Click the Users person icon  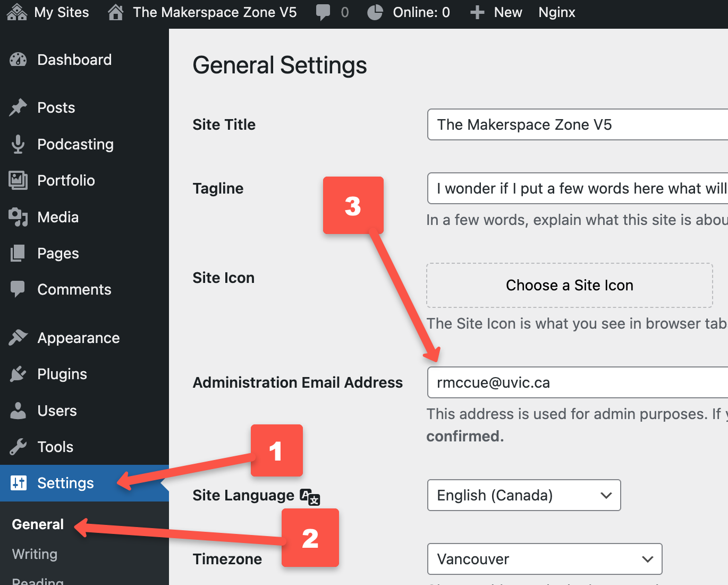tap(18, 411)
